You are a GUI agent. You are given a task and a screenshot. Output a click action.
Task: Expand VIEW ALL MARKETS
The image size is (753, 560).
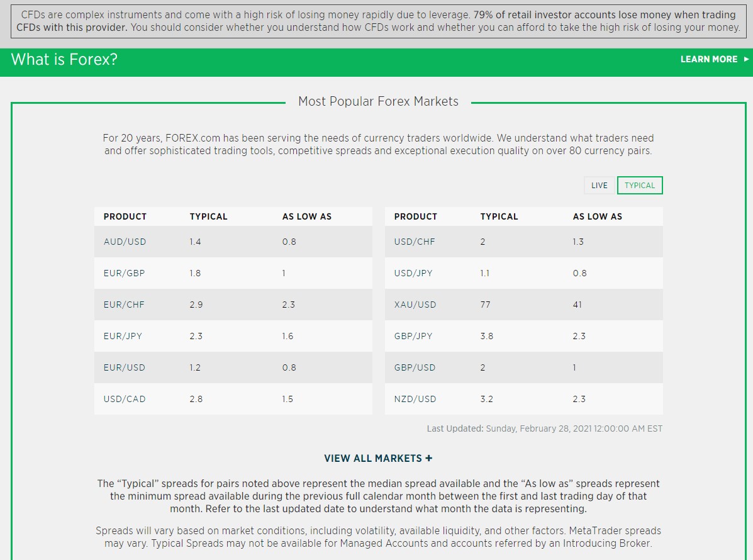point(378,458)
